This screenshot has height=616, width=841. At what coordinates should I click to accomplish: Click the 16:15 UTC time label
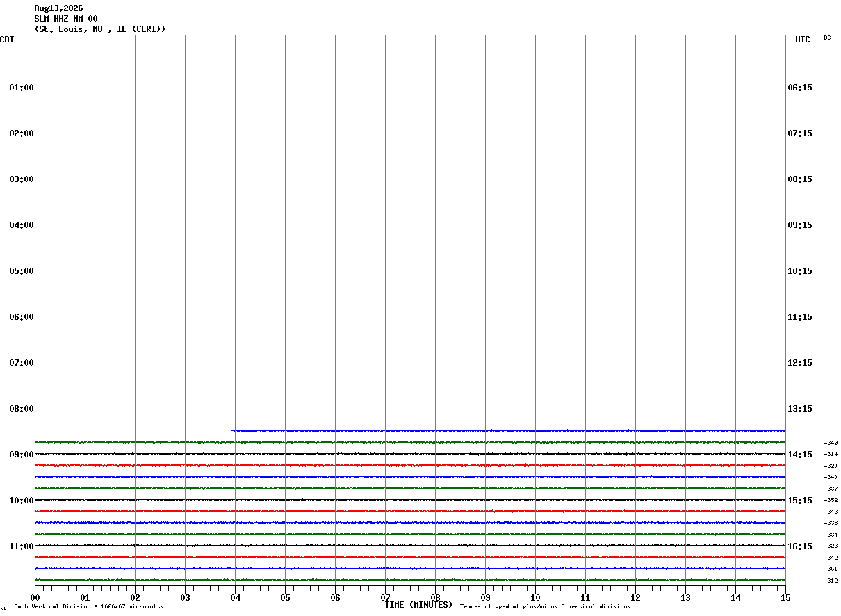[800, 546]
